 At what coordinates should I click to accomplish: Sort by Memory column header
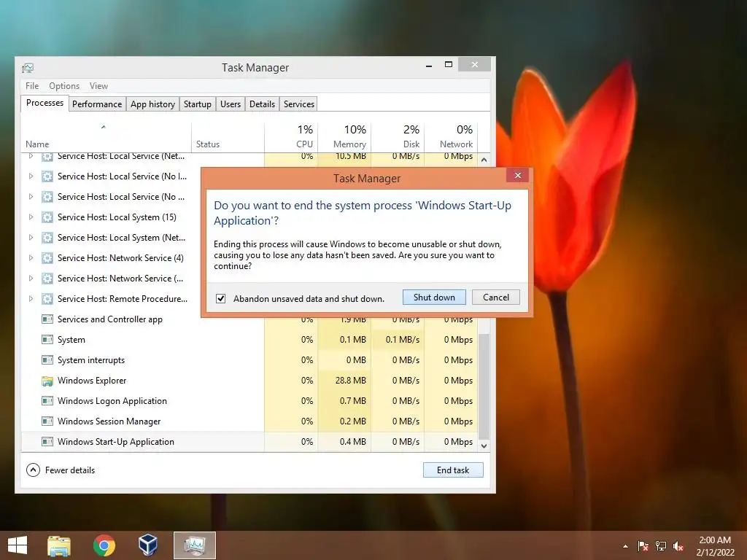pyautogui.click(x=344, y=136)
